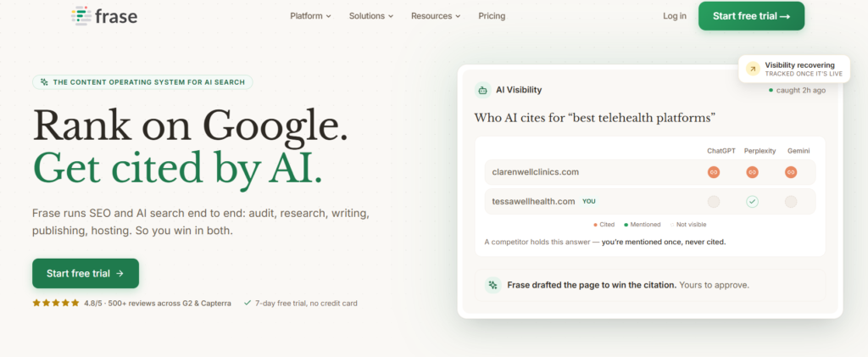The width and height of the screenshot is (868, 357).
Task: Click 7-day free trial, no credit card text
Action: pos(306,304)
